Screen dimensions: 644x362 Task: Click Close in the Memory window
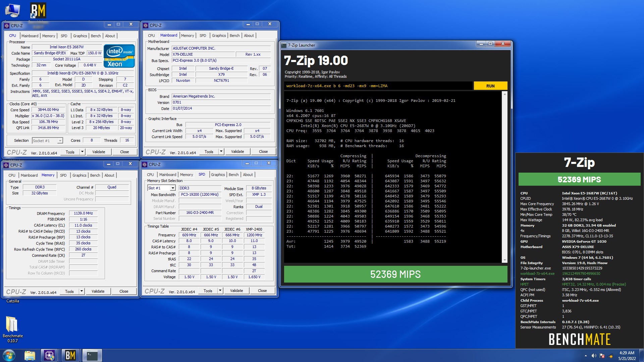coord(124,291)
